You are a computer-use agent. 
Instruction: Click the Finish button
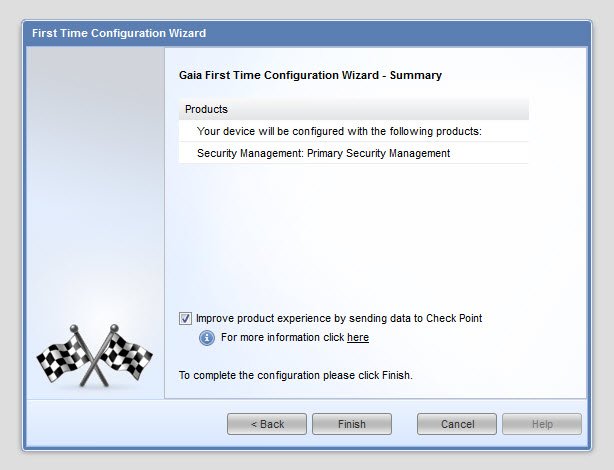352,424
